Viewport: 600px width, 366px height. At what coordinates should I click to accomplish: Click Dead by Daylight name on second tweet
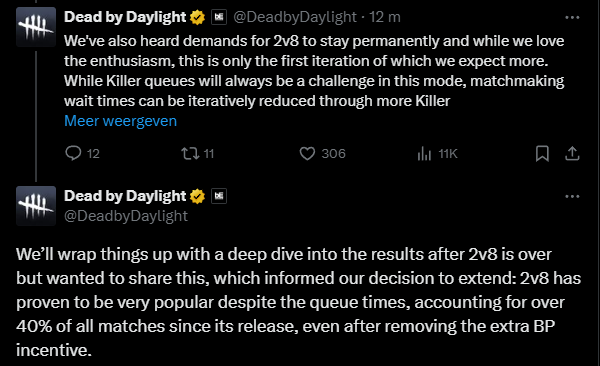pyautogui.click(x=125, y=196)
